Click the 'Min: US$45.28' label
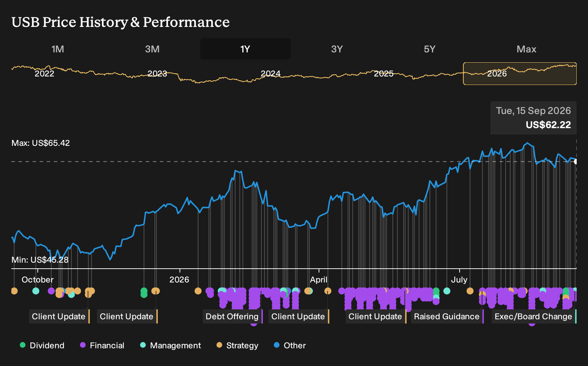This screenshot has height=366, width=588. click(40, 260)
